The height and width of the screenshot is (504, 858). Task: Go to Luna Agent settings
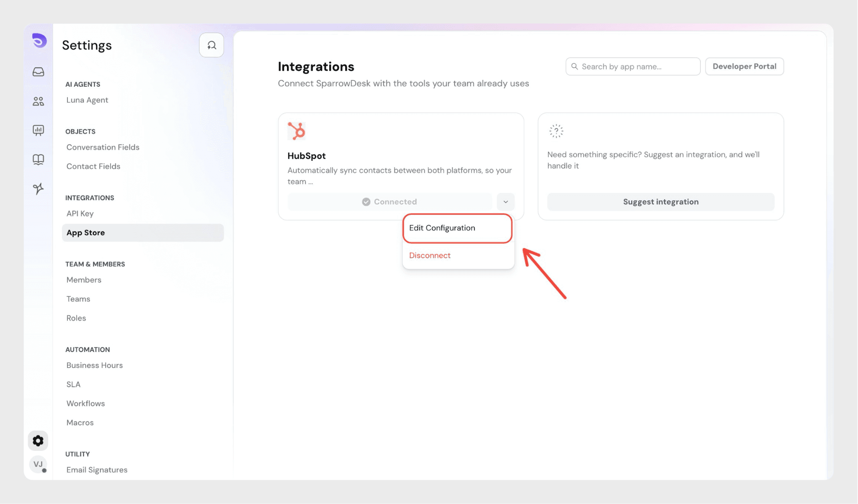pyautogui.click(x=87, y=100)
